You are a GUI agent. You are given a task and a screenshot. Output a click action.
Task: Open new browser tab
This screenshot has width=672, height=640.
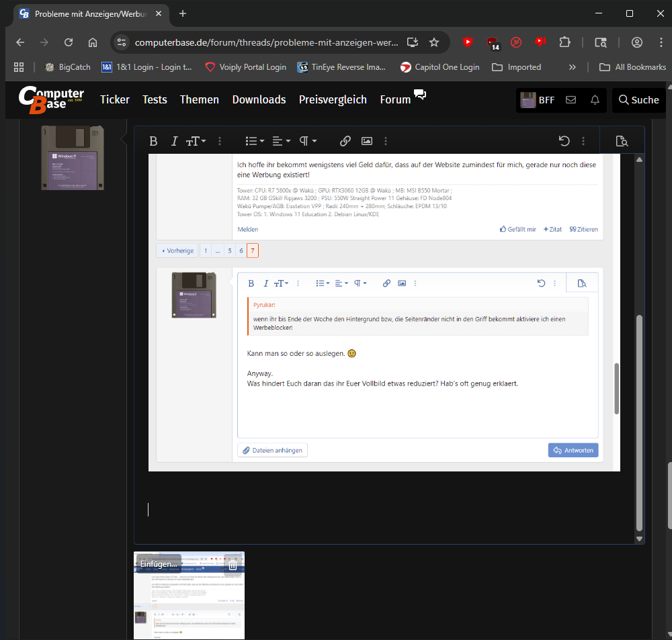[183, 13]
